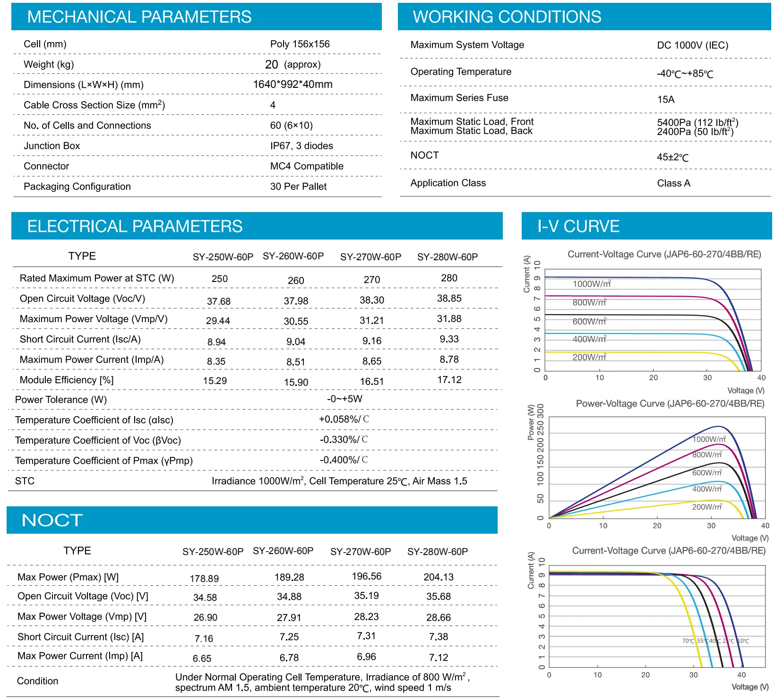The height and width of the screenshot is (700, 775).
Task: Click the 1000W/m² label in I-V chart
Action: 592,284
